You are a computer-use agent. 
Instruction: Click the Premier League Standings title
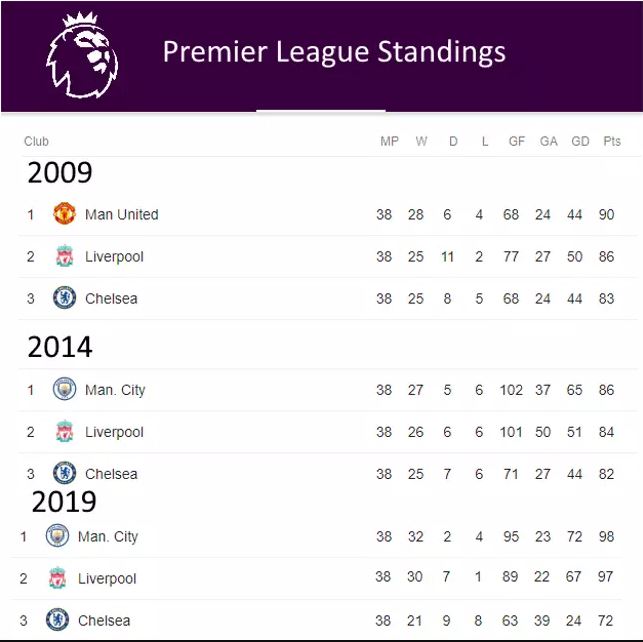[x=334, y=52]
